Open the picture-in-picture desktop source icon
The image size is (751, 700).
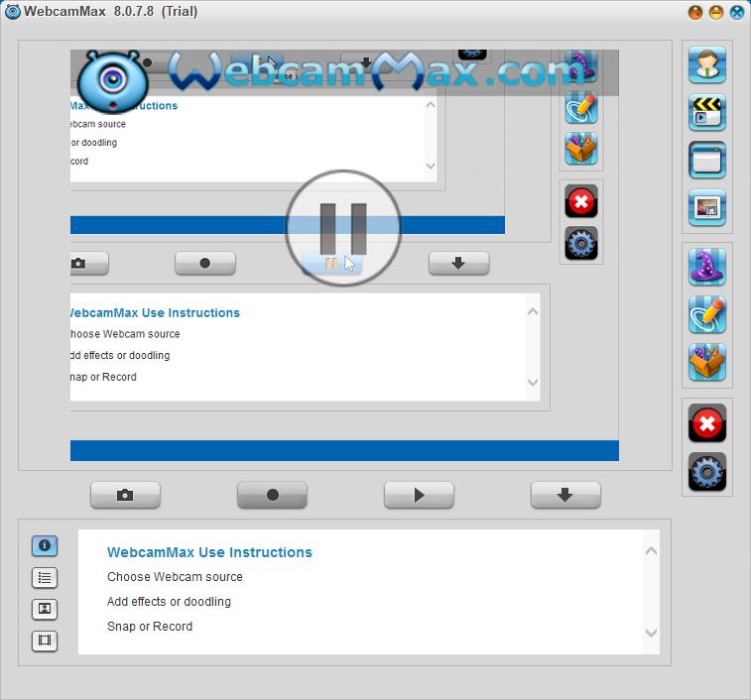(x=707, y=208)
